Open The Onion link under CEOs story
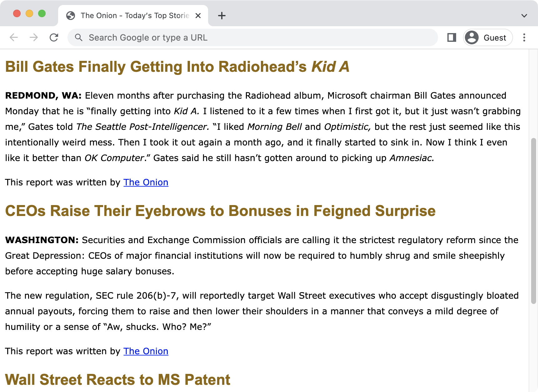Viewport: 538px width, 392px height. coord(146,351)
